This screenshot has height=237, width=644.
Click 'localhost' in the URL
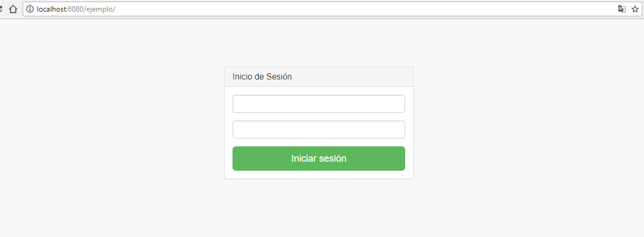pyautogui.click(x=52, y=9)
